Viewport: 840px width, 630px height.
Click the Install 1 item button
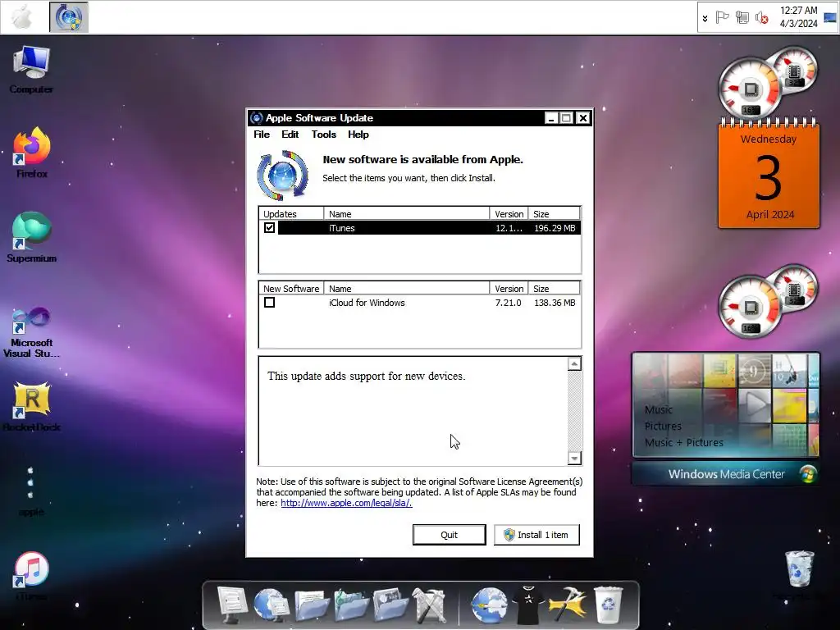tap(536, 535)
